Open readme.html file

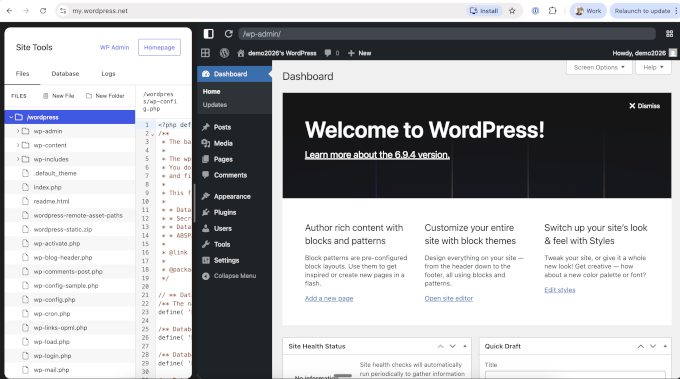(x=70, y=201)
